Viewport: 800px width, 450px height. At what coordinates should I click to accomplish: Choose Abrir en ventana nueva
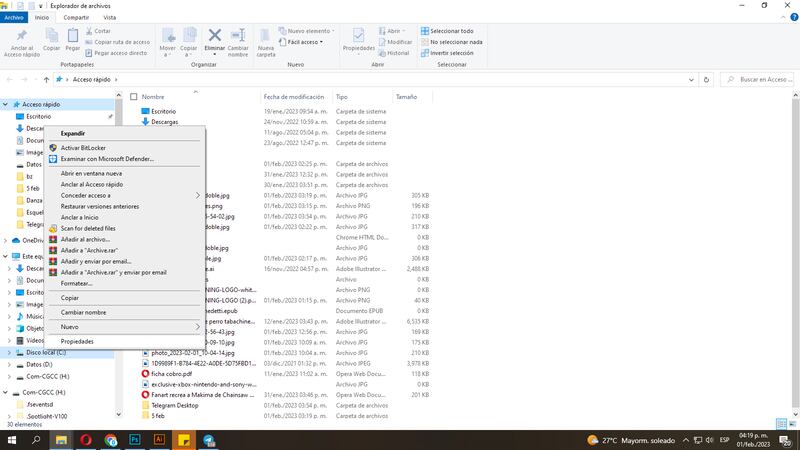(124, 173)
